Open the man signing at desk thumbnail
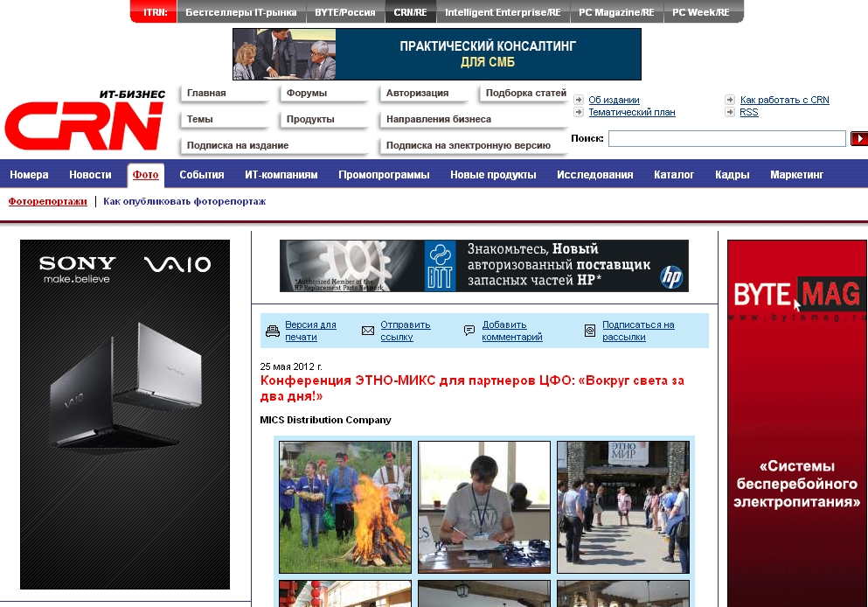Screen dimensions: 868x607 (x=484, y=506)
